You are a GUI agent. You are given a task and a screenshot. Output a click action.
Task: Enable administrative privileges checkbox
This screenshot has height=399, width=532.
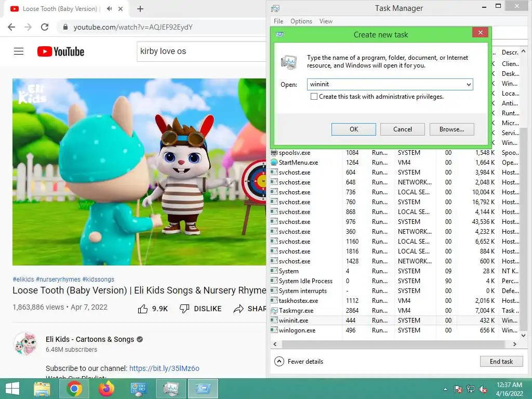point(314,97)
